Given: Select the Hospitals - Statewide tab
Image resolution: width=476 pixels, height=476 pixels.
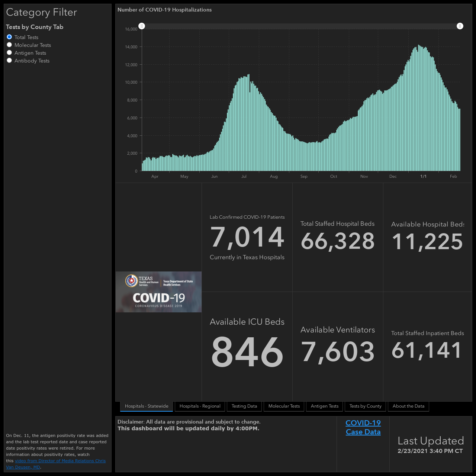Looking at the screenshot, I should pyautogui.click(x=147, y=406).
